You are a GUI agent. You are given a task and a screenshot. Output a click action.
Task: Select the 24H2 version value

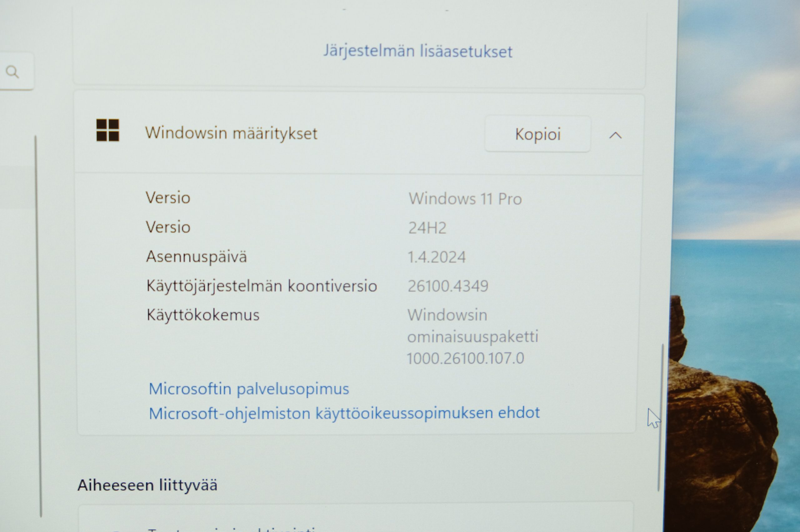click(x=427, y=228)
